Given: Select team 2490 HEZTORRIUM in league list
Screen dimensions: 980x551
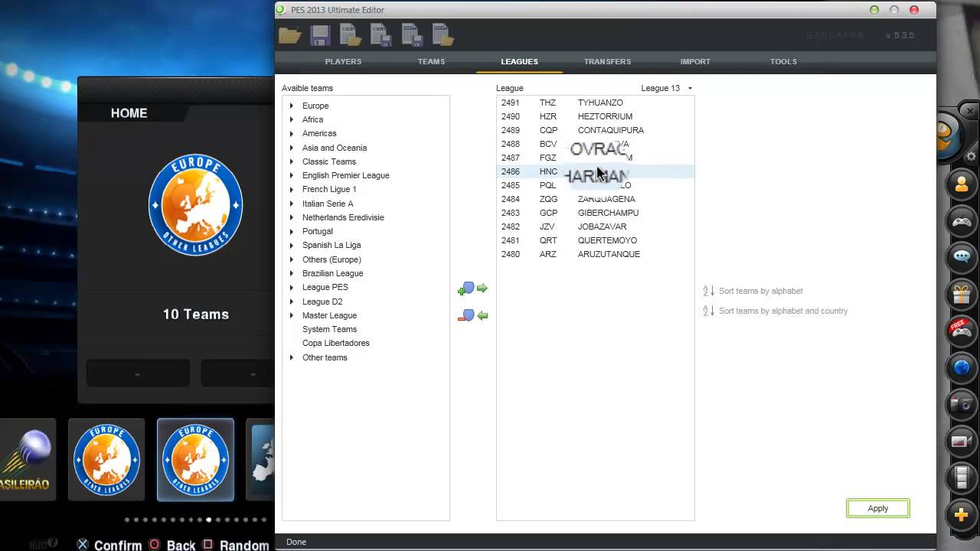Looking at the screenshot, I should 596,116.
